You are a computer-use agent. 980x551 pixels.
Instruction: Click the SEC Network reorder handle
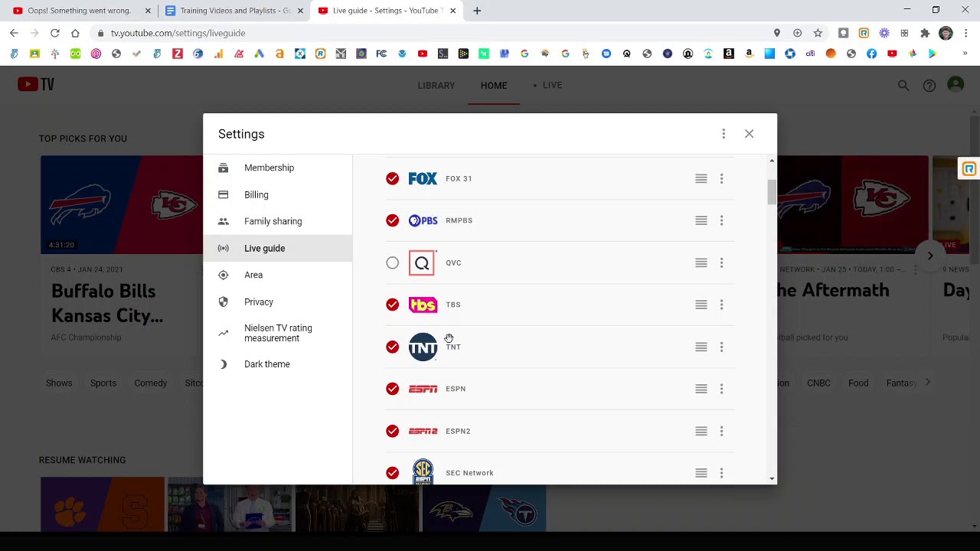[701, 473]
